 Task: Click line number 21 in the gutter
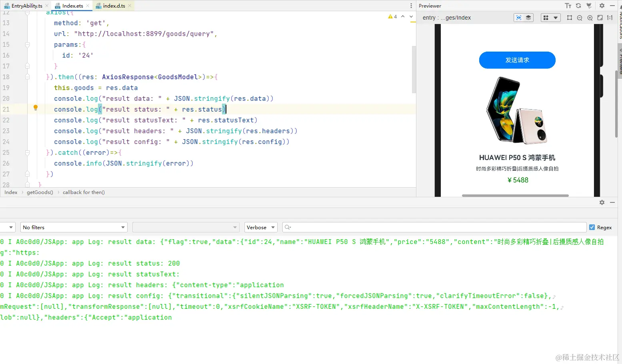click(6, 109)
